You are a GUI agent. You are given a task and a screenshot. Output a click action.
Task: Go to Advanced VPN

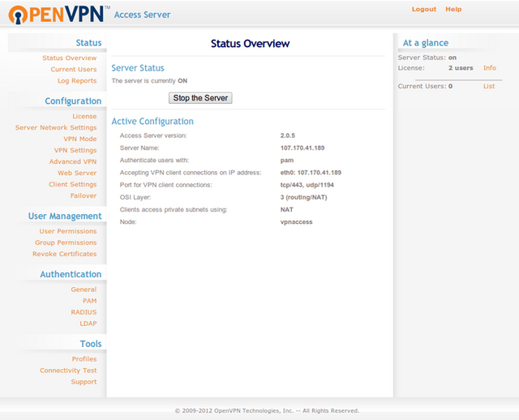pos(73,161)
